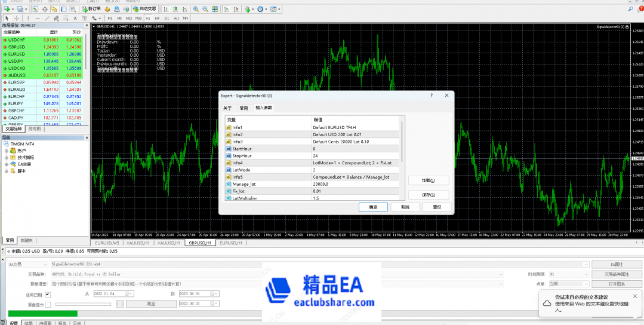
Task: Toggle the 适用日期 (use date) checkbox
Action: point(48,295)
